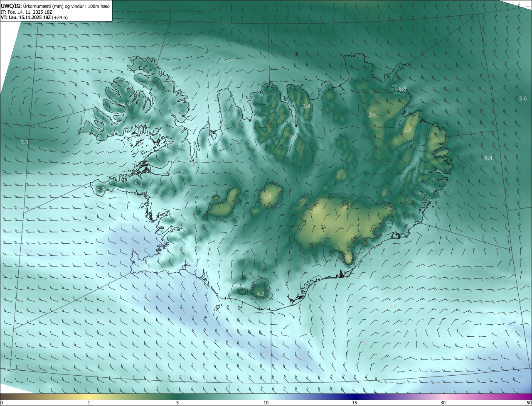Click the map title 'Úrkomumætti (mm) og vindur í 100m hæð'
This screenshot has width=532, height=406.
[66, 6]
